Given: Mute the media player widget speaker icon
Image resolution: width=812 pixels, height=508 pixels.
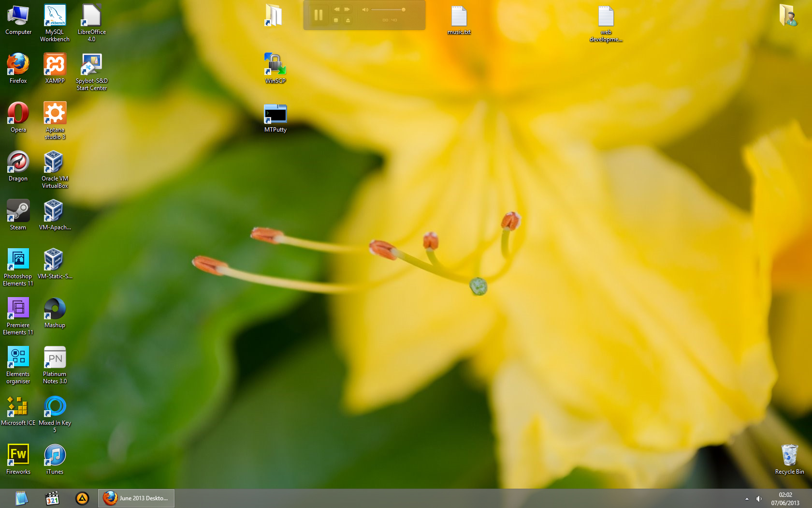Looking at the screenshot, I should (x=365, y=10).
